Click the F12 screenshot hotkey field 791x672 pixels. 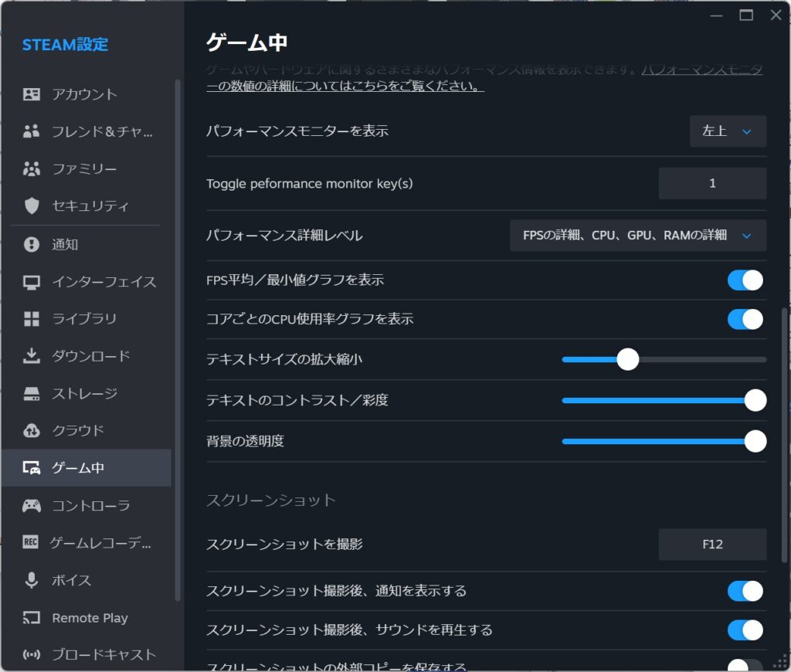click(x=712, y=545)
